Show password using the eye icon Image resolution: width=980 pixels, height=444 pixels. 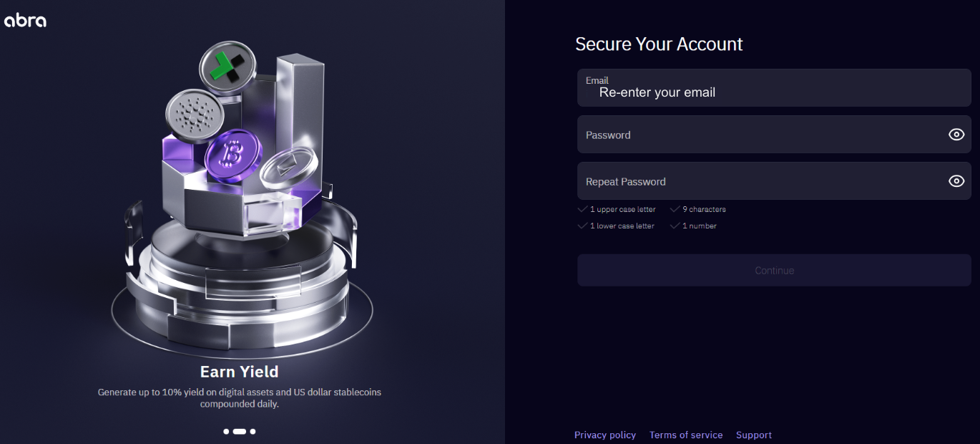pos(956,135)
